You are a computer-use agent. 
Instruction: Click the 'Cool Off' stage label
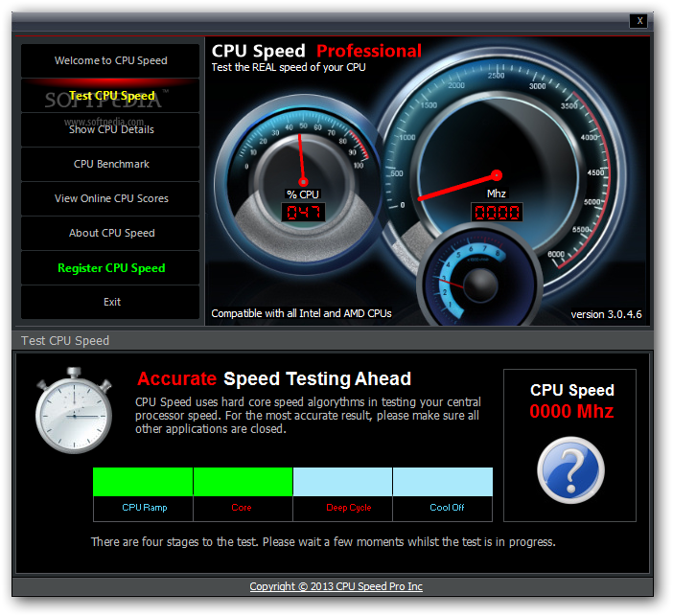point(447,508)
